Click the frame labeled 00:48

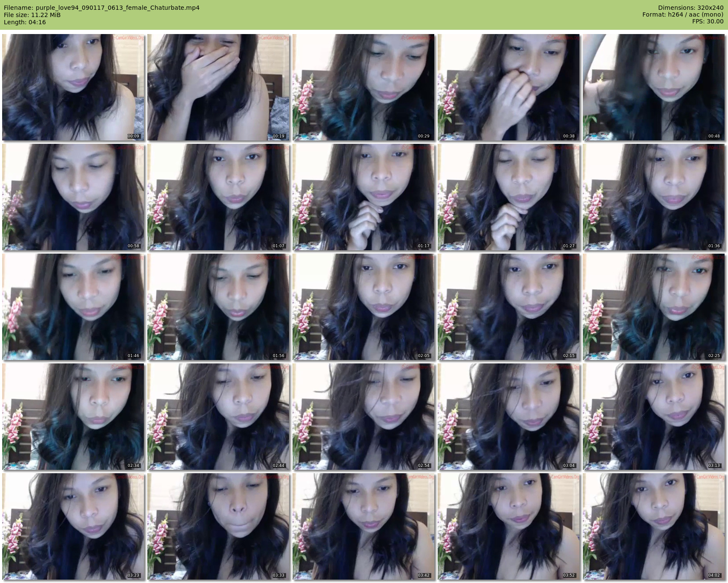pyautogui.click(x=654, y=87)
